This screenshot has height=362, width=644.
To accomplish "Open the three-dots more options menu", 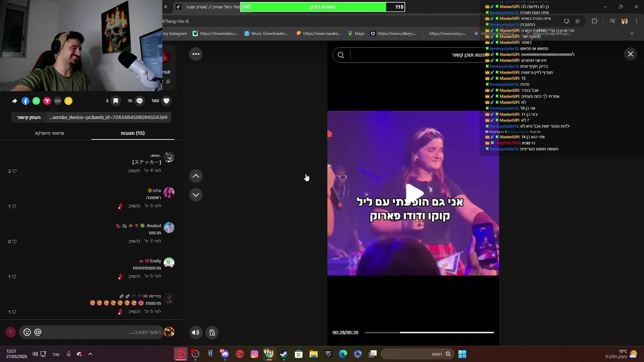I will 196,54.
